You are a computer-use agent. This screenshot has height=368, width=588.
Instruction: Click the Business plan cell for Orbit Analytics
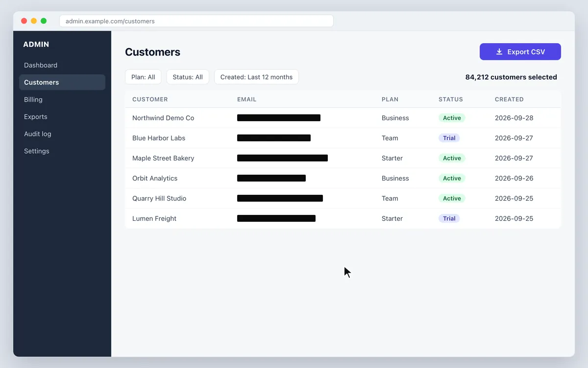click(x=395, y=178)
